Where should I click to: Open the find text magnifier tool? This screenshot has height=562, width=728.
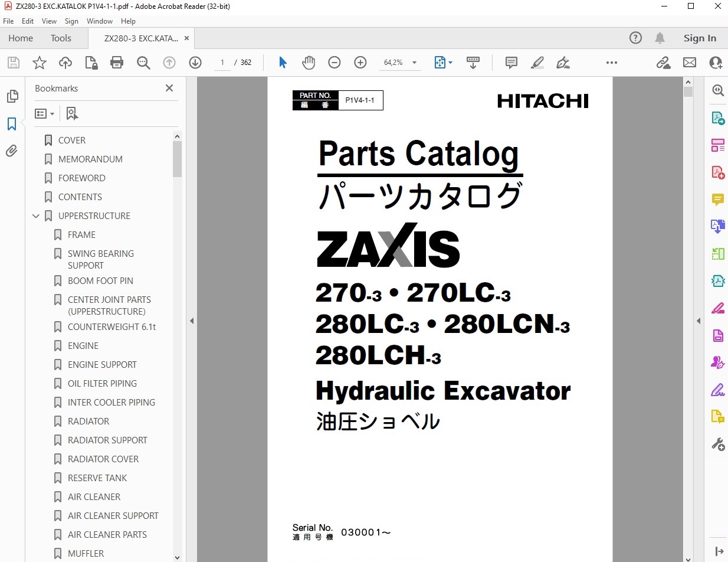pos(143,63)
